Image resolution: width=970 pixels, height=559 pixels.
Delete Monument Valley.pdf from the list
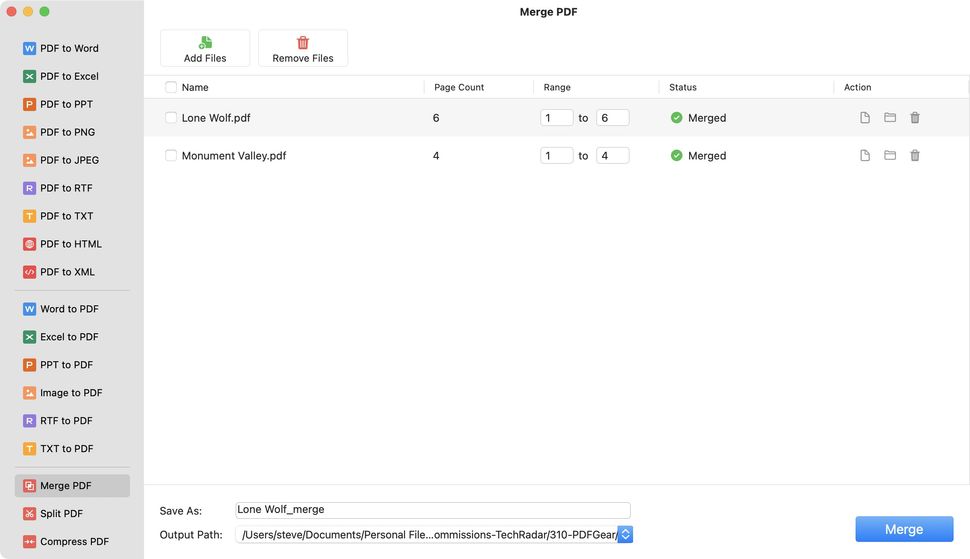(x=915, y=156)
